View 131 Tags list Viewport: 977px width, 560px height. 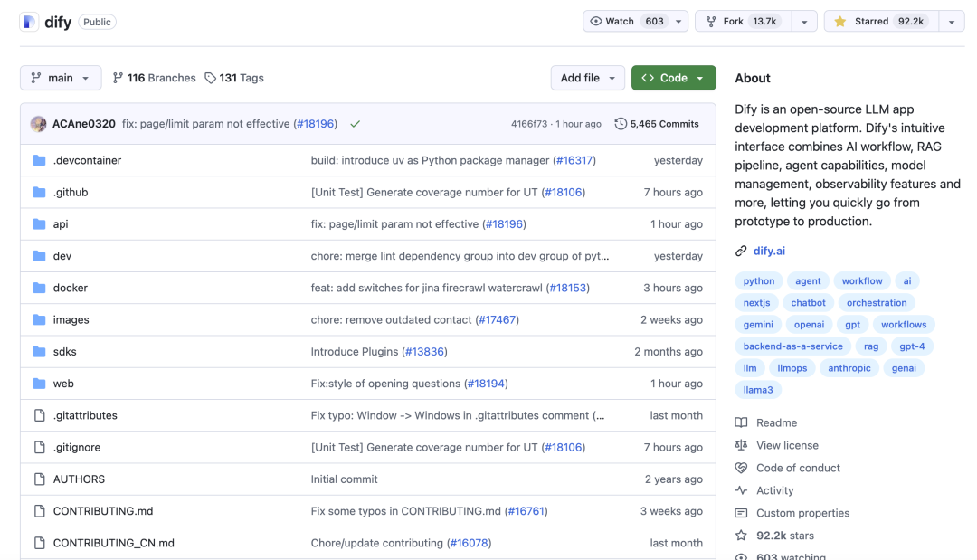(x=234, y=78)
